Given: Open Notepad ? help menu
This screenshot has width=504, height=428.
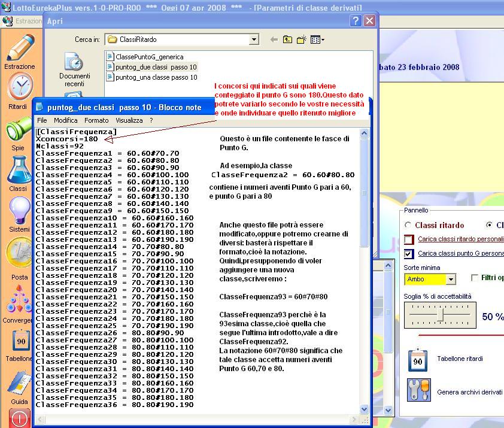Looking at the screenshot, I should tap(151, 120).
